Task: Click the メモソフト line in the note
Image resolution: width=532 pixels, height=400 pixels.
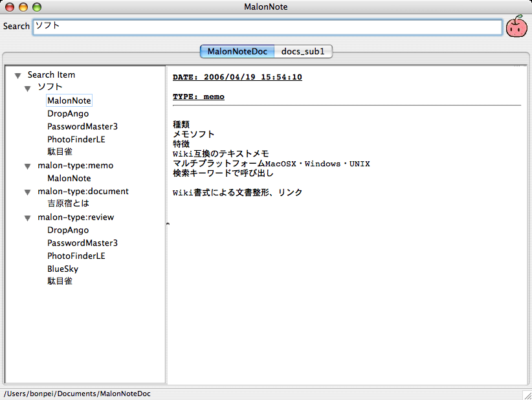Action: point(194,135)
